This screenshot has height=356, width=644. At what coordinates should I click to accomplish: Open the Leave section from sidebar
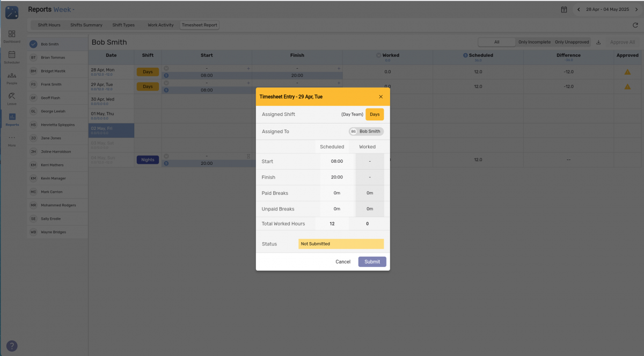11,98
